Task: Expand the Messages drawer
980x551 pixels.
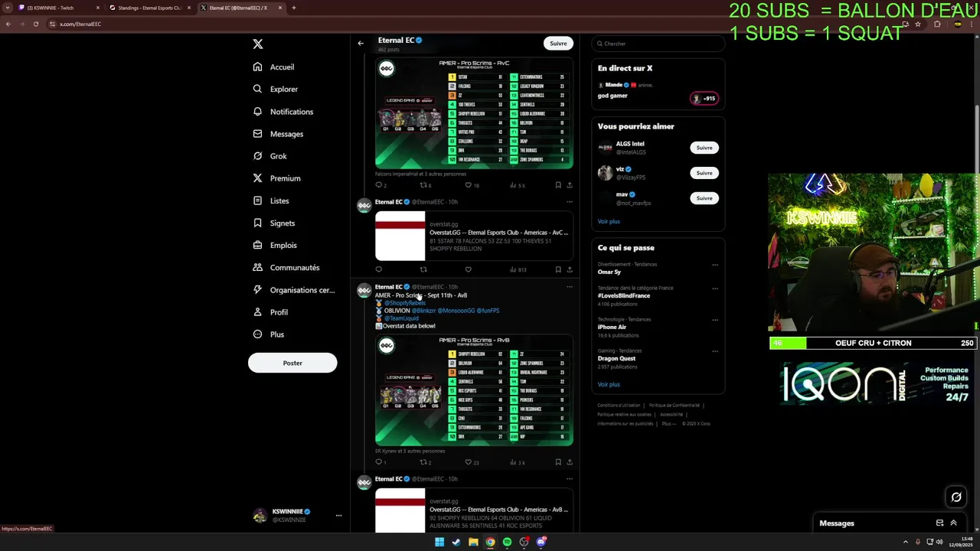Action: [x=953, y=523]
